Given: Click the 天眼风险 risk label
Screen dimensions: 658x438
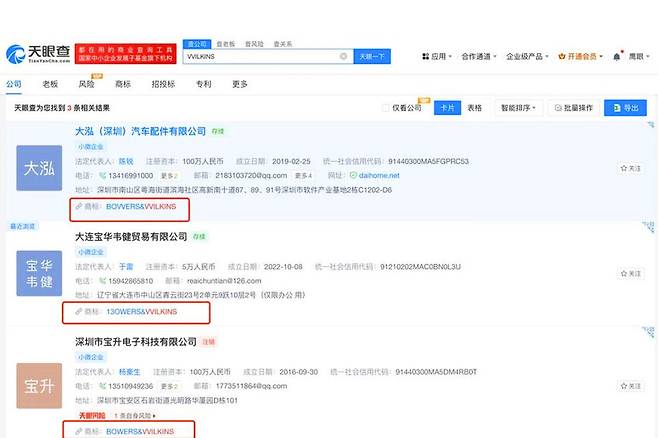Looking at the screenshot, I should coord(92,415).
